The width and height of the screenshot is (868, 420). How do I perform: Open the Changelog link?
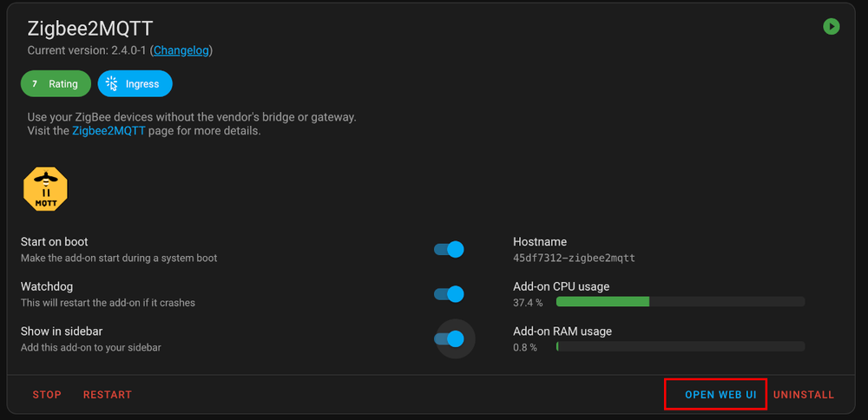point(181,50)
